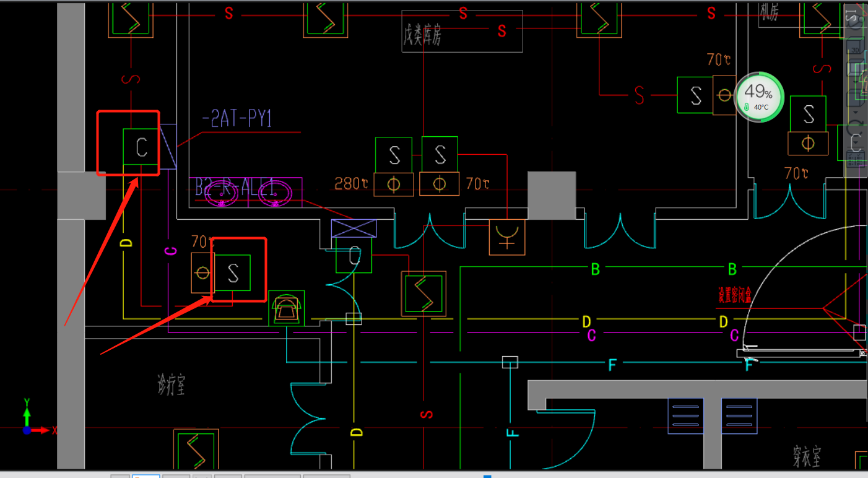Select the orange trident symbol box
The image size is (868, 478).
pos(507,237)
